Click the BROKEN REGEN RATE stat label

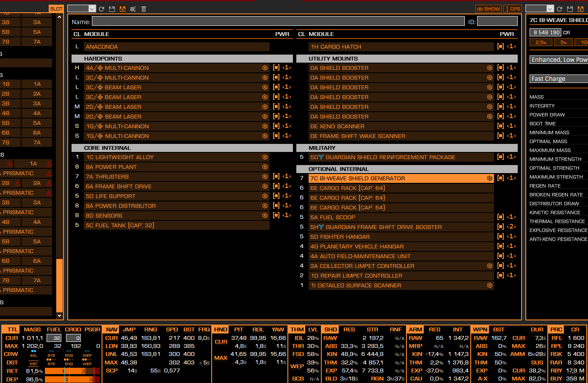click(556, 195)
